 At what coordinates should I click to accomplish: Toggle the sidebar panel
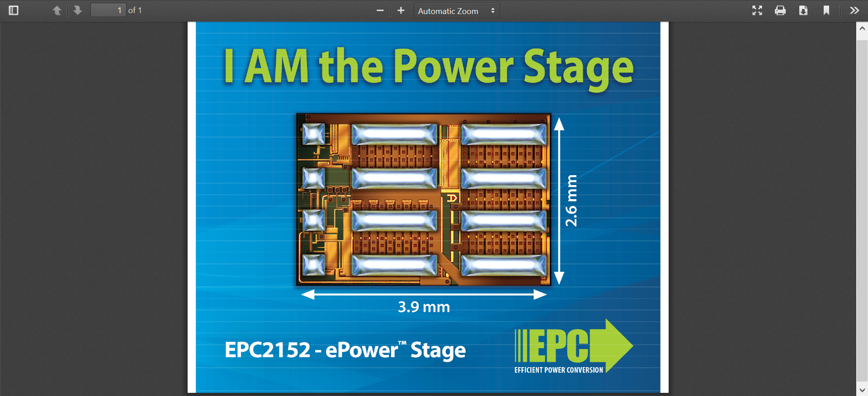point(14,10)
